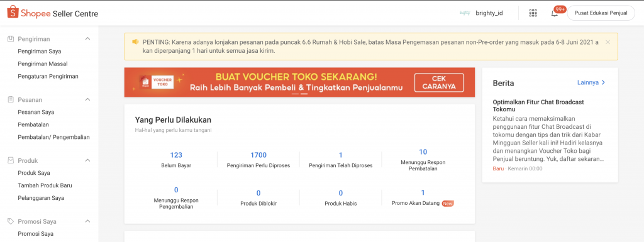Open Lainnya news link
The height and width of the screenshot is (242, 644).
coord(591,82)
